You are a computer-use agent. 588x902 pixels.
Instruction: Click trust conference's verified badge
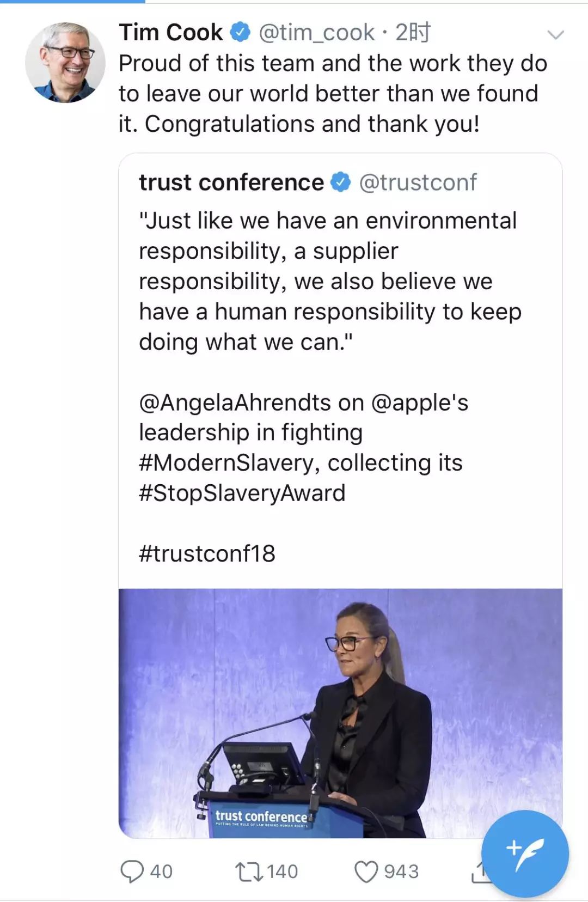click(x=341, y=182)
